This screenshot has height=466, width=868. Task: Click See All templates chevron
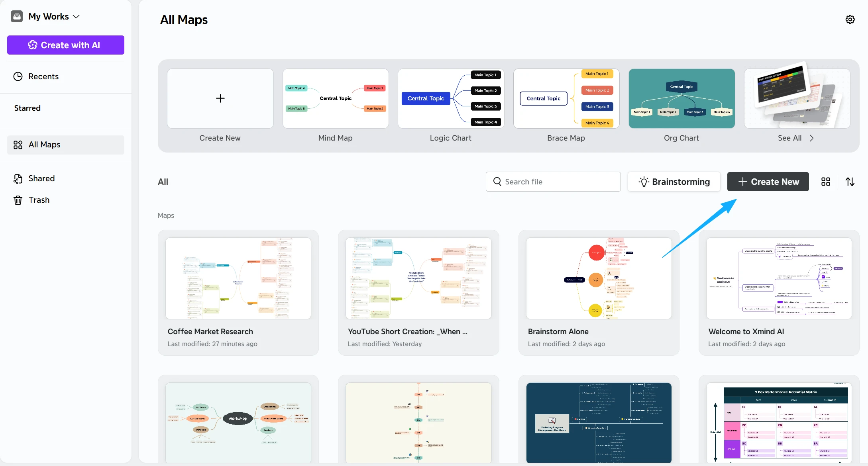point(811,138)
